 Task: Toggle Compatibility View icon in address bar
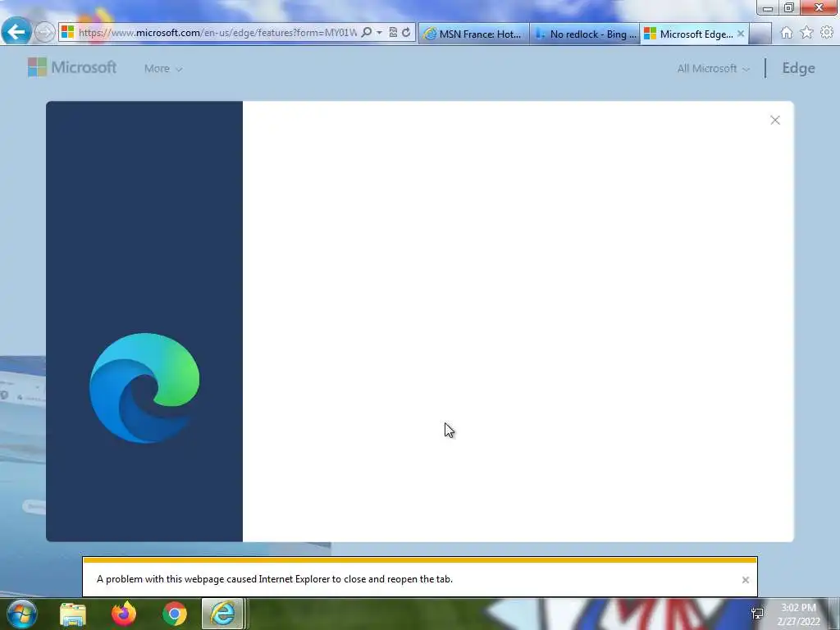393,33
